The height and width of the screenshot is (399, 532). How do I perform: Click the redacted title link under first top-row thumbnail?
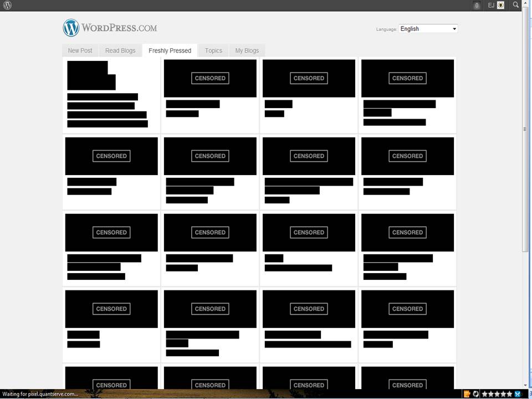(192, 104)
